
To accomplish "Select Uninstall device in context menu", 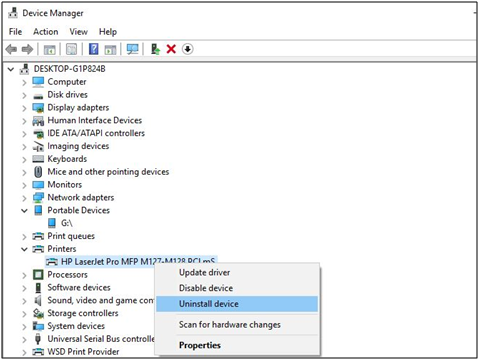I will pos(237,304).
